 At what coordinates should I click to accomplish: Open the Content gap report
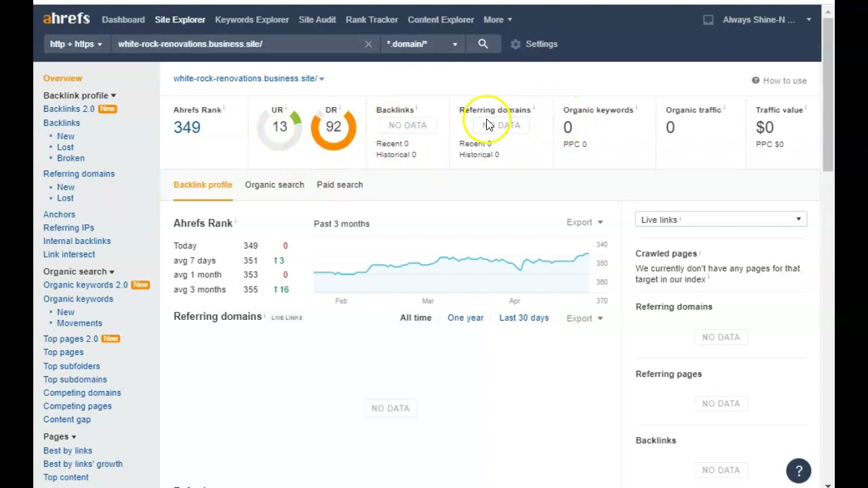click(x=67, y=420)
